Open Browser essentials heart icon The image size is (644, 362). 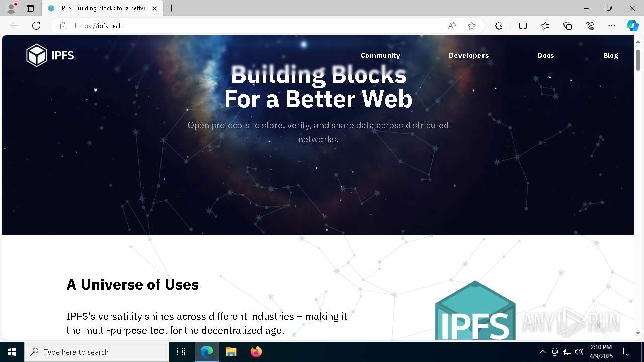point(590,26)
